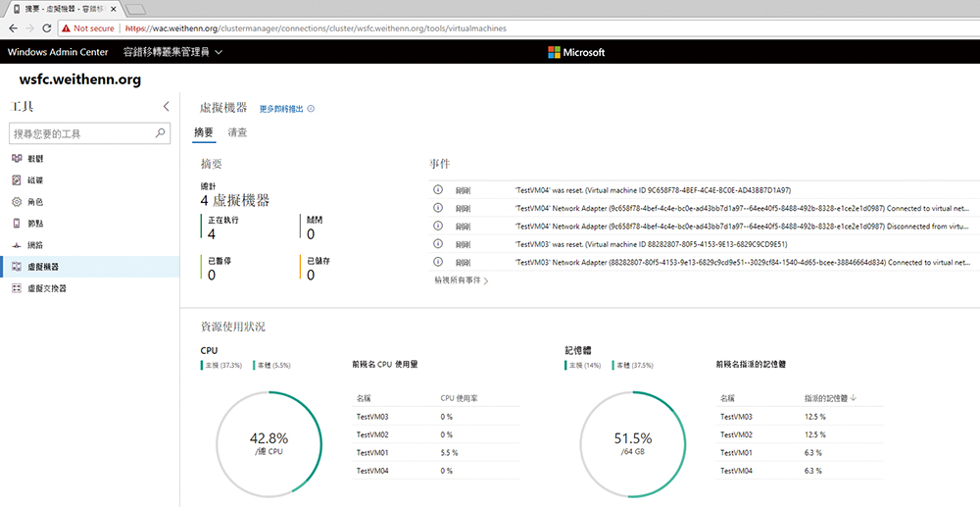Image resolution: width=980 pixels, height=507 pixels.
Task: Click the 已暫停 count value
Action: pos(212,275)
